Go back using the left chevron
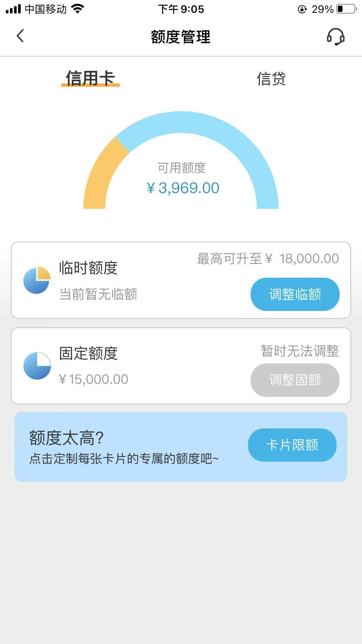Viewport: 362px width, 644px height. coord(20,36)
